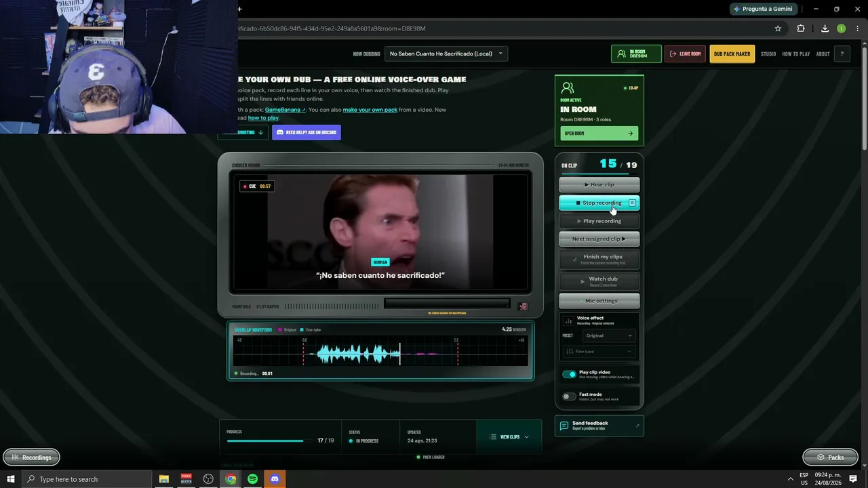Click the ESP US language indicator
This screenshot has width=868, height=488.
pos(804,479)
